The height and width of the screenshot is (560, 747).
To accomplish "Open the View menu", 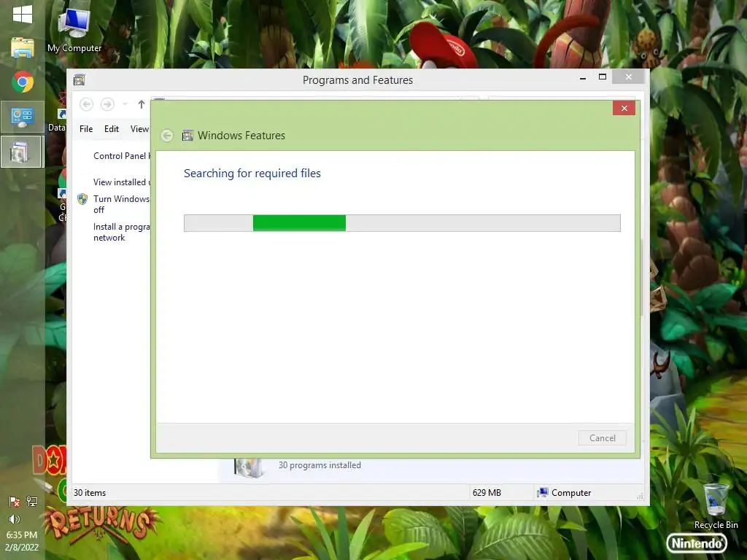I will 139,129.
